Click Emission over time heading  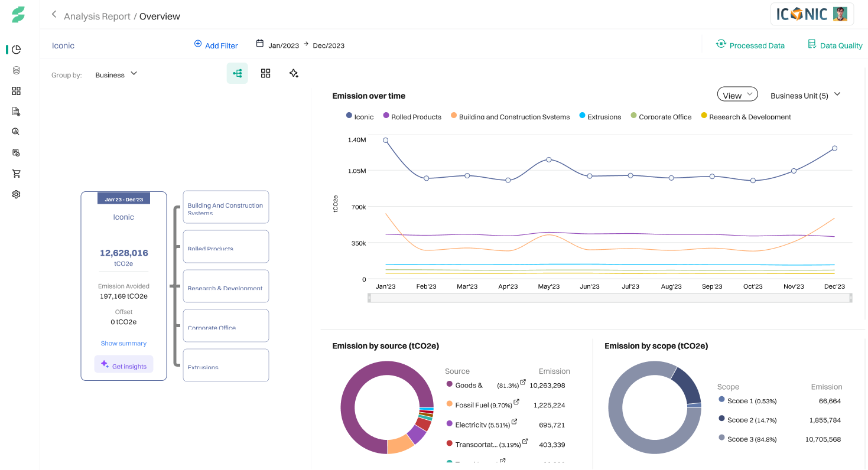(369, 96)
